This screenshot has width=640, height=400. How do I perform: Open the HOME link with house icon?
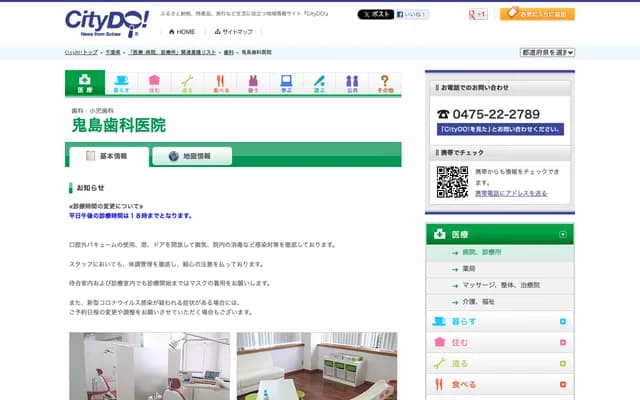(182, 32)
